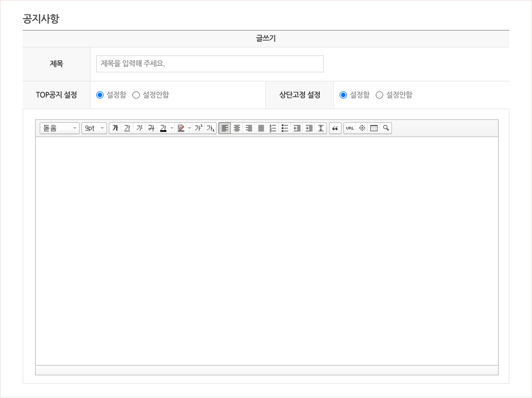Open the special characters picker

pyautogui.click(x=362, y=128)
